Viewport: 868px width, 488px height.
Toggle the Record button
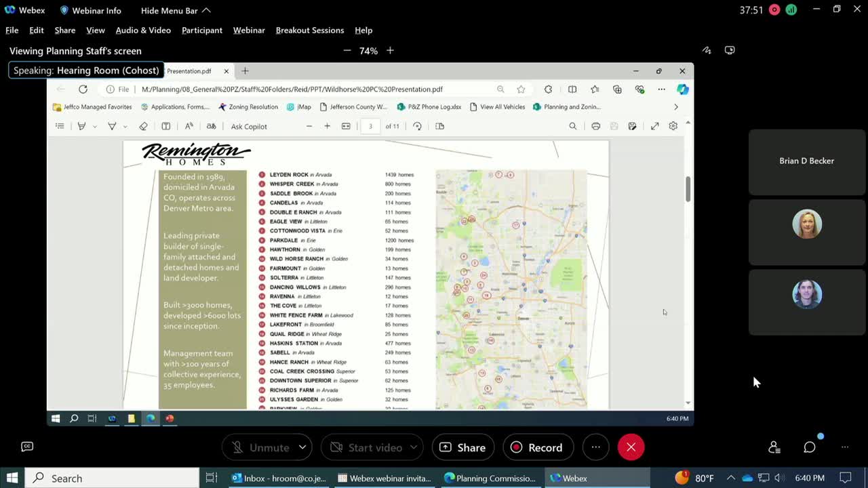pyautogui.click(x=537, y=447)
